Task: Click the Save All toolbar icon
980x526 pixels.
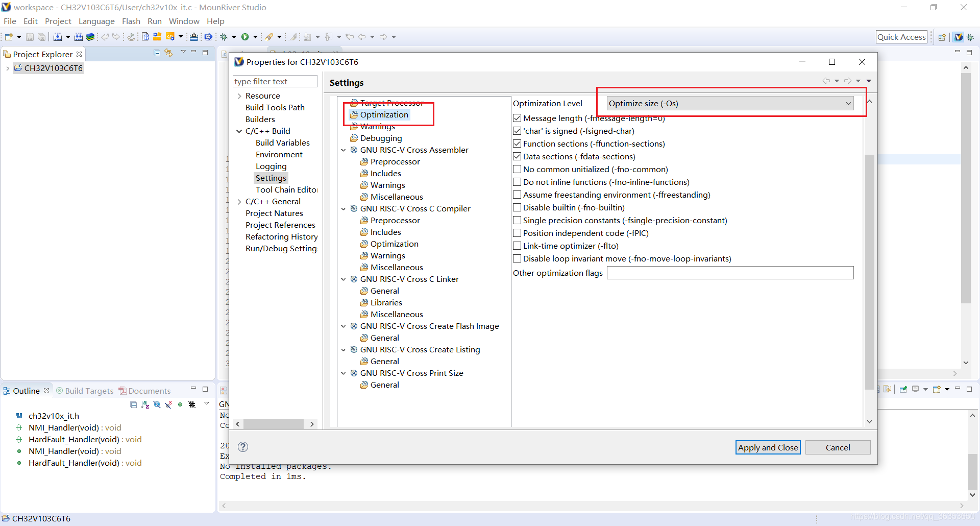Action: pyautogui.click(x=42, y=37)
